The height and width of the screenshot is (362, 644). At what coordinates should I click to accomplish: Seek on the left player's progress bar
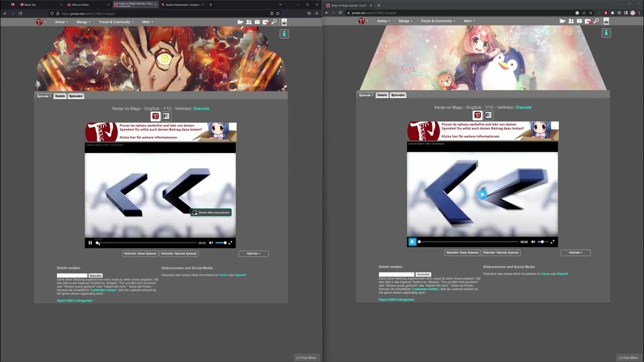pyautogui.click(x=146, y=243)
